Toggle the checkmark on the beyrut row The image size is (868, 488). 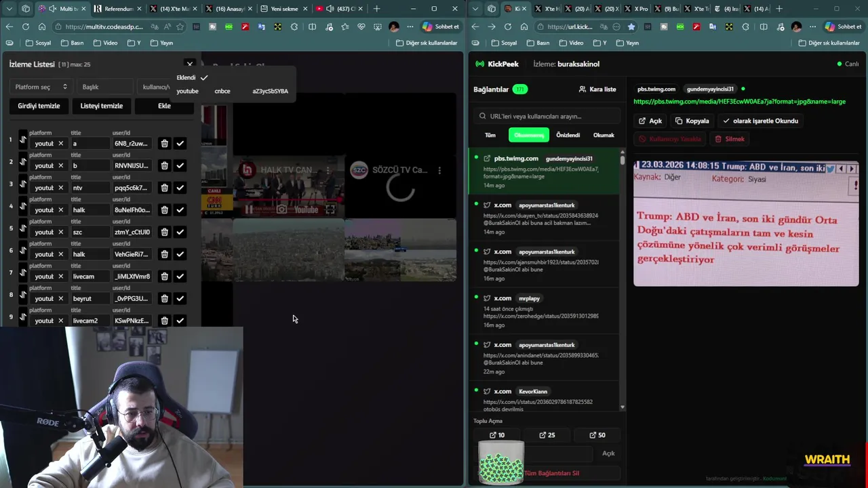180,298
